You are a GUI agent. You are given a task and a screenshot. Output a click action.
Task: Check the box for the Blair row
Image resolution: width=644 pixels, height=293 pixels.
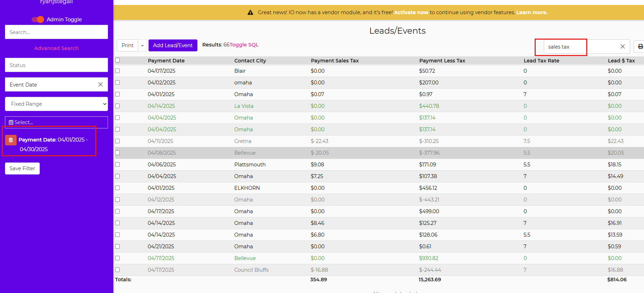[x=118, y=71]
